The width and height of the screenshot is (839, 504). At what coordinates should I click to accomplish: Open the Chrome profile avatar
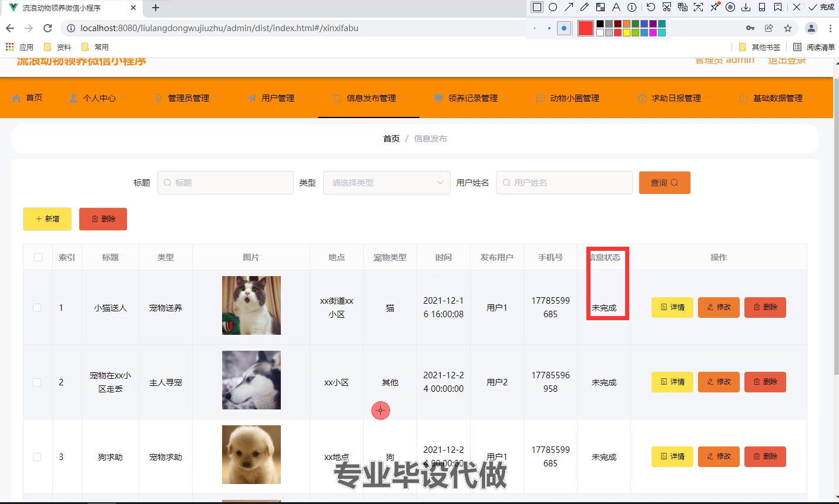[811, 28]
